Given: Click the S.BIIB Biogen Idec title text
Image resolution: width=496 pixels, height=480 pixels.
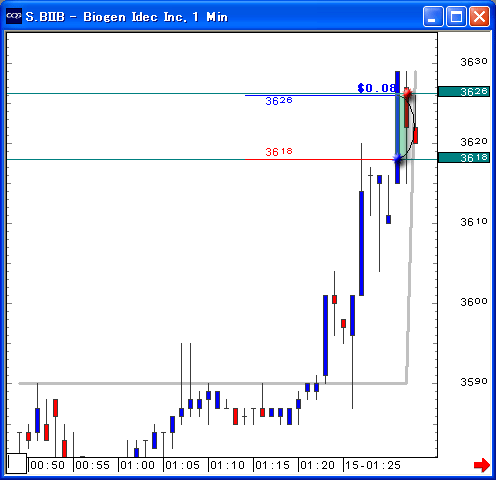Looking at the screenshot, I should [127, 16].
